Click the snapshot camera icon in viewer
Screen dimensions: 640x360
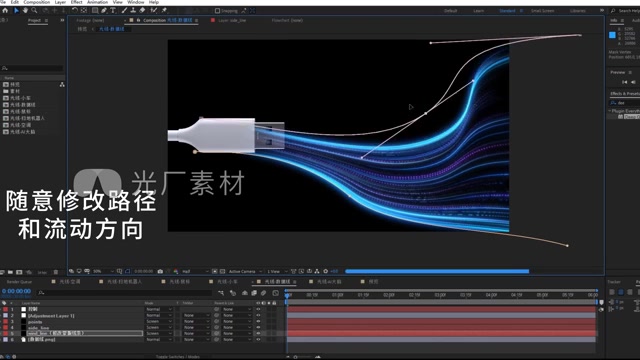pos(160,271)
